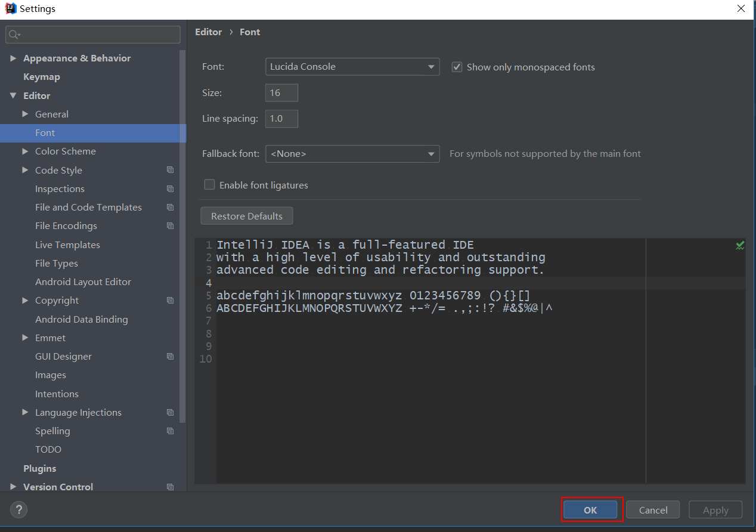Click the project-scope icon beside Inspections

pyautogui.click(x=171, y=189)
